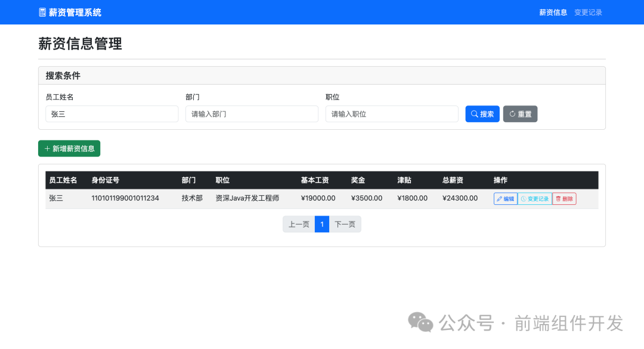The height and width of the screenshot is (349, 644).
Task: Open 变更记录 for 张三's row
Action: [x=535, y=198]
